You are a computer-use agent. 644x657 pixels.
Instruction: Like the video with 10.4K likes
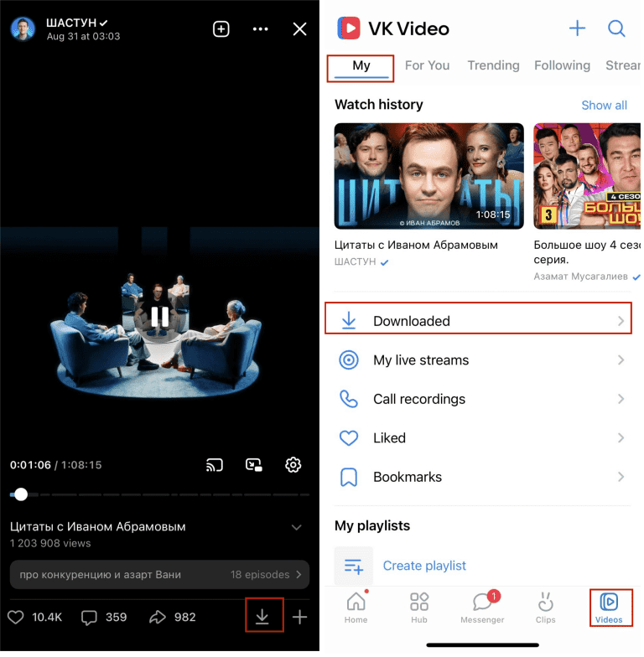pyautogui.click(x=34, y=618)
